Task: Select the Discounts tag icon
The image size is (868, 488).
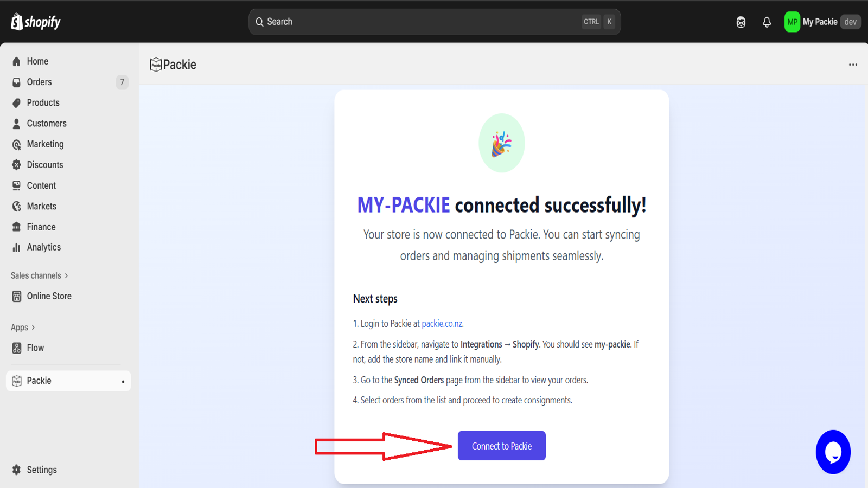Action: [x=16, y=164]
